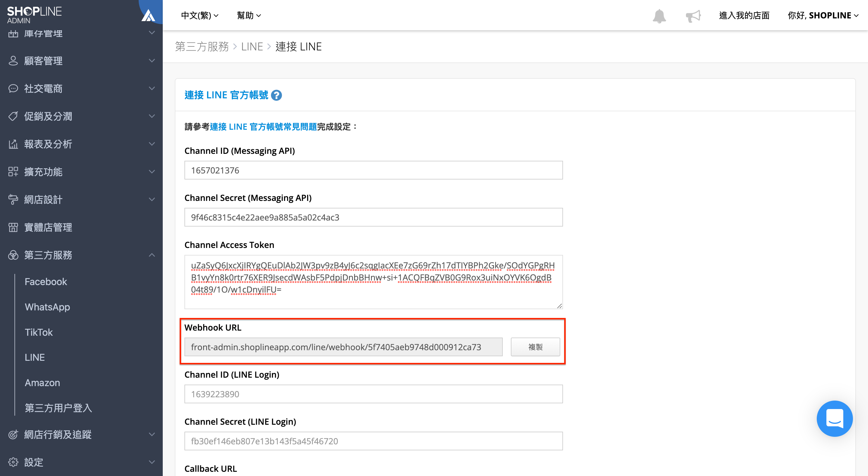
Task: Click the 複製 button for Webhook URL
Action: [536, 347]
